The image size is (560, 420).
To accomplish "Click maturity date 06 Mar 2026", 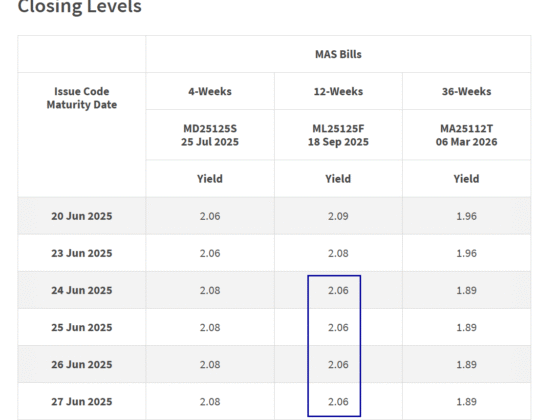I will click(466, 142).
